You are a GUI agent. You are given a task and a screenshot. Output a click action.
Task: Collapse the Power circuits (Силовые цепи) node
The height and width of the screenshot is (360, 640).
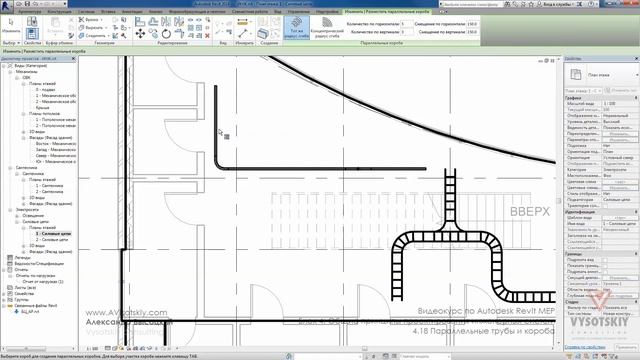[17, 222]
